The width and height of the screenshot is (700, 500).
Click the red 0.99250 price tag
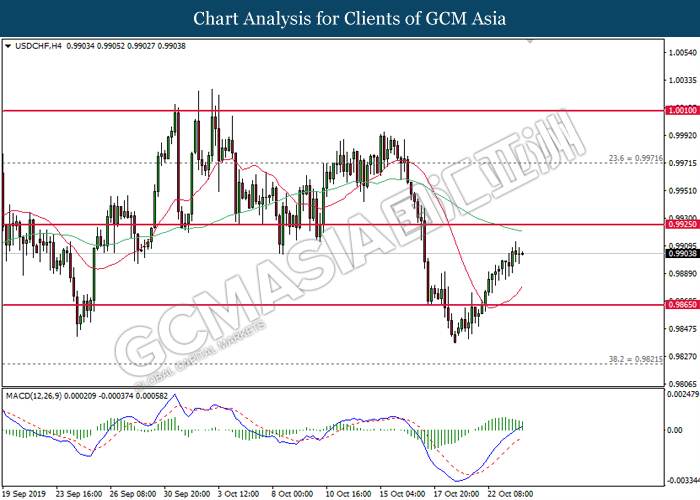point(681,226)
